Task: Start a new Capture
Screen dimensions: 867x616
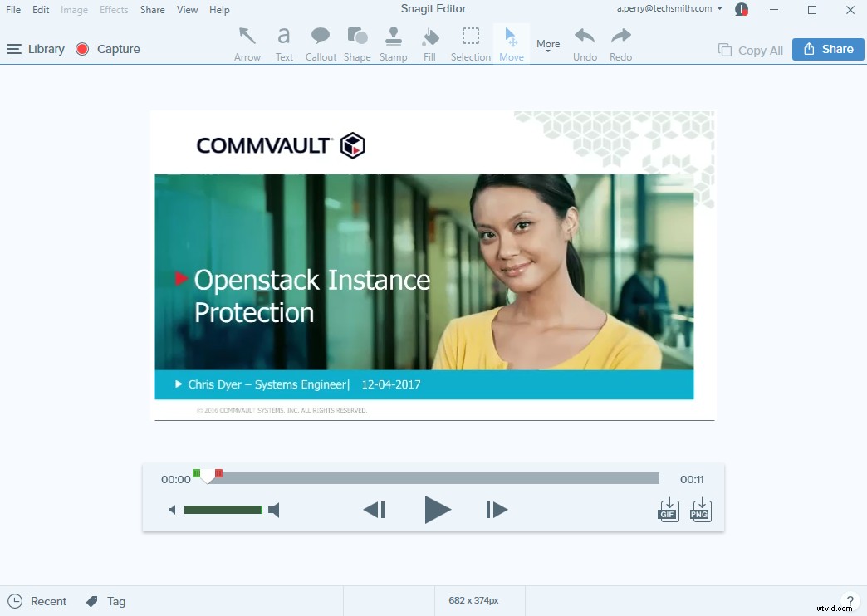Action: (x=108, y=49)
